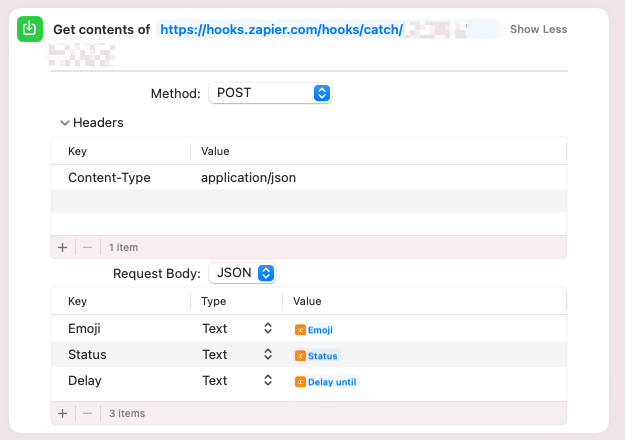
Task: Change the type stepper for Status row
Action: click(268, 354)
